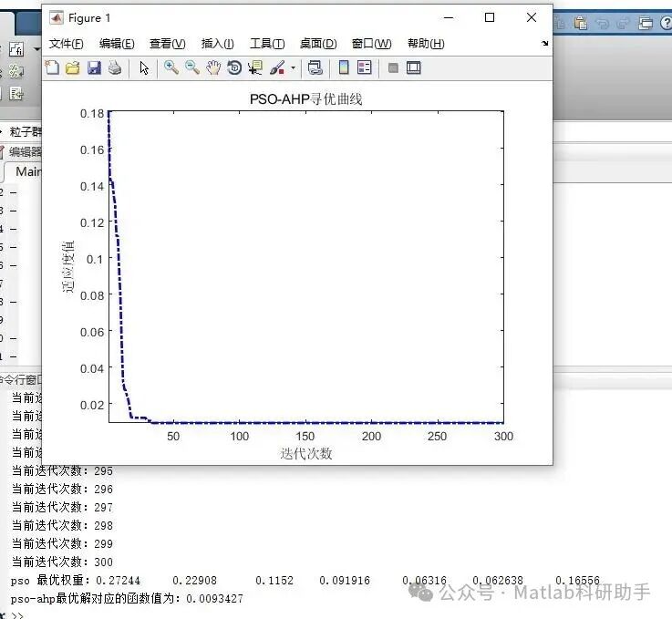The width and height of the screenshot is (672, 619).
Task: Open the 工具(T) menu
Action: tap(267, 43)
